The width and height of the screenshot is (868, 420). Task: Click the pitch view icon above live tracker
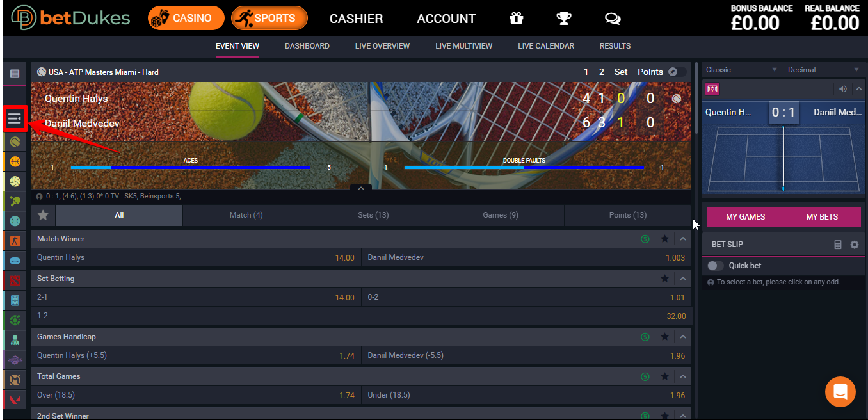(712, 89)
